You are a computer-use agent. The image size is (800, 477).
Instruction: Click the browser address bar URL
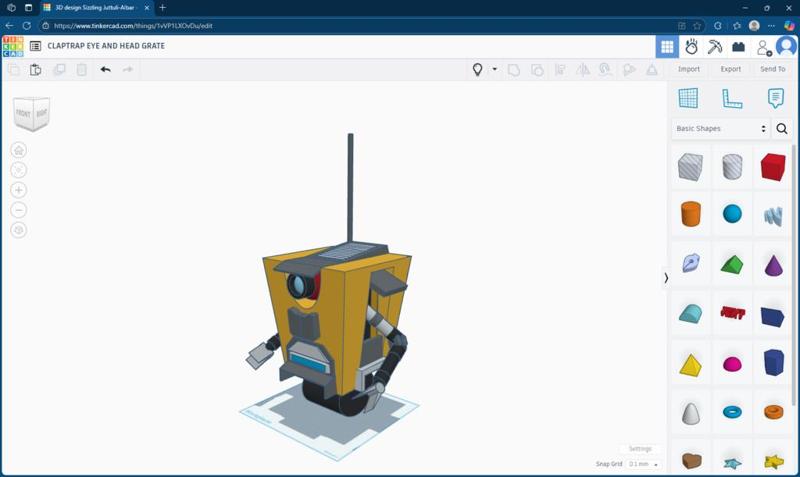pos(133,26)
